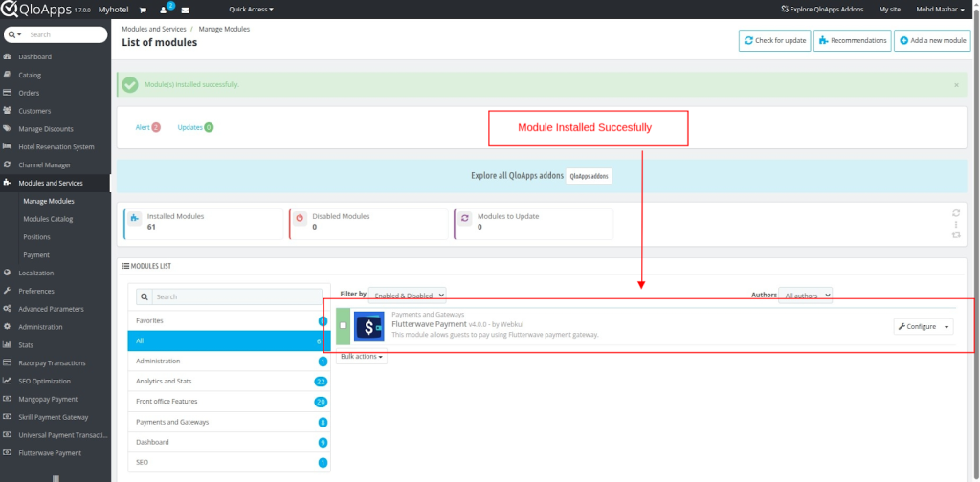Click the shopping cart icon in top bar

pyautogui.click(x=143, y=10)
